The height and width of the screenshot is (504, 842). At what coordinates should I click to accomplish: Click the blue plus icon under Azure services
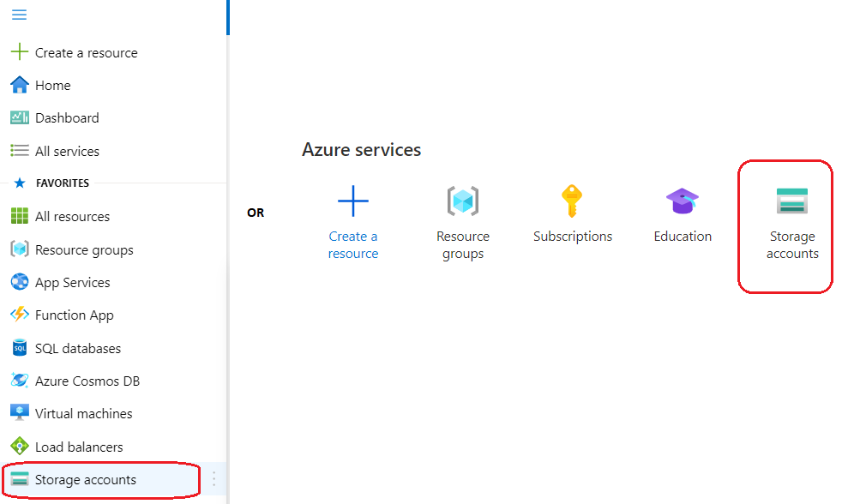(353, 201)
